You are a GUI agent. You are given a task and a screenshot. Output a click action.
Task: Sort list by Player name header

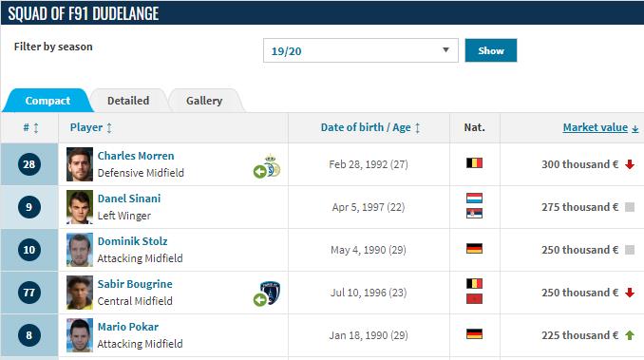coord(91,127)
